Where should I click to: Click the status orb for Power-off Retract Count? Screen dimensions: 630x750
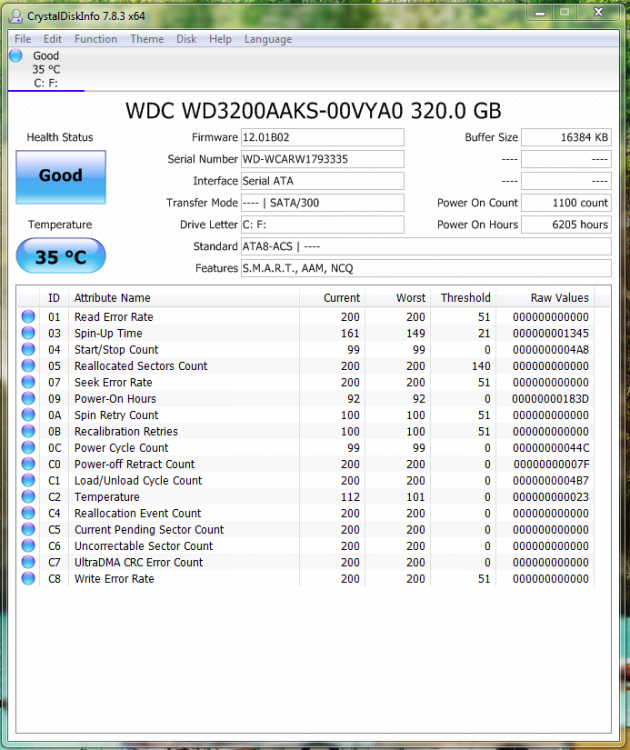pyautogui.click(x=28, y=464)
